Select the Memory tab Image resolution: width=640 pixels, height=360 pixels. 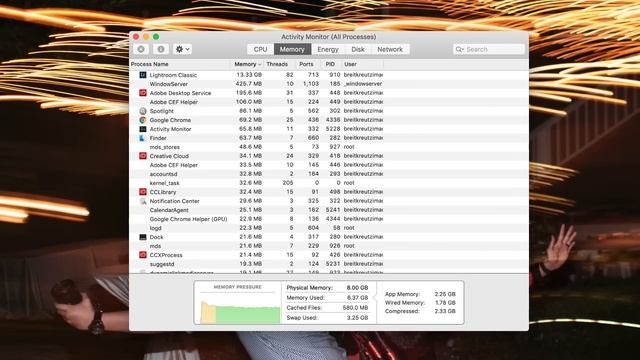point(292,49)
